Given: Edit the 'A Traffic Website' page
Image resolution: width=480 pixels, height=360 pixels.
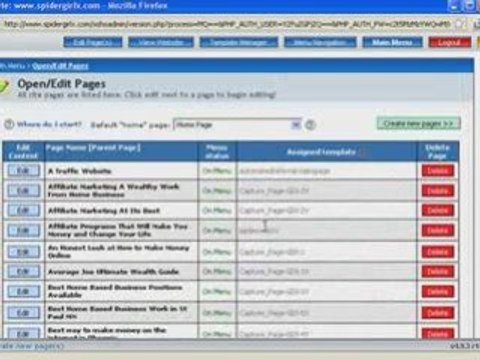Looking at the screenshot, I should click(23, 171).
